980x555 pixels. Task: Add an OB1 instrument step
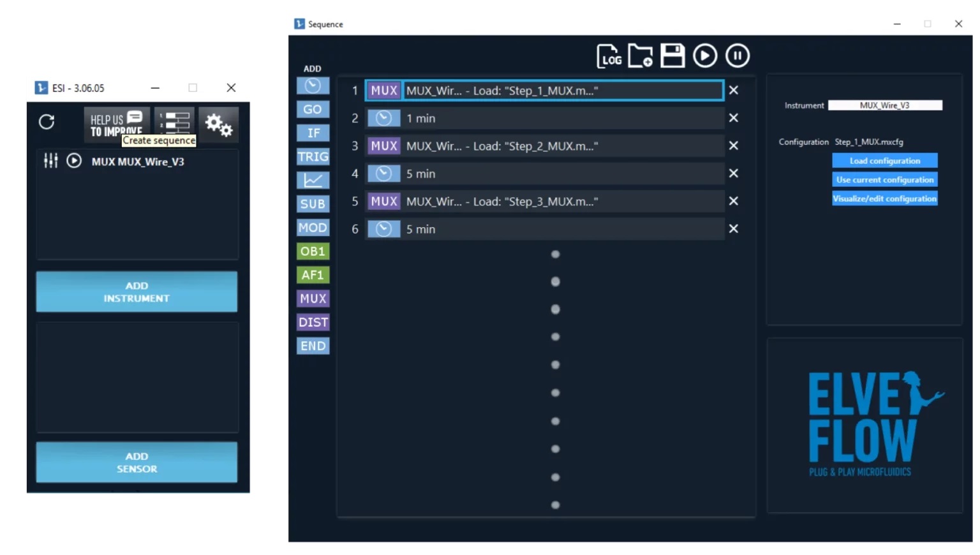313,251
